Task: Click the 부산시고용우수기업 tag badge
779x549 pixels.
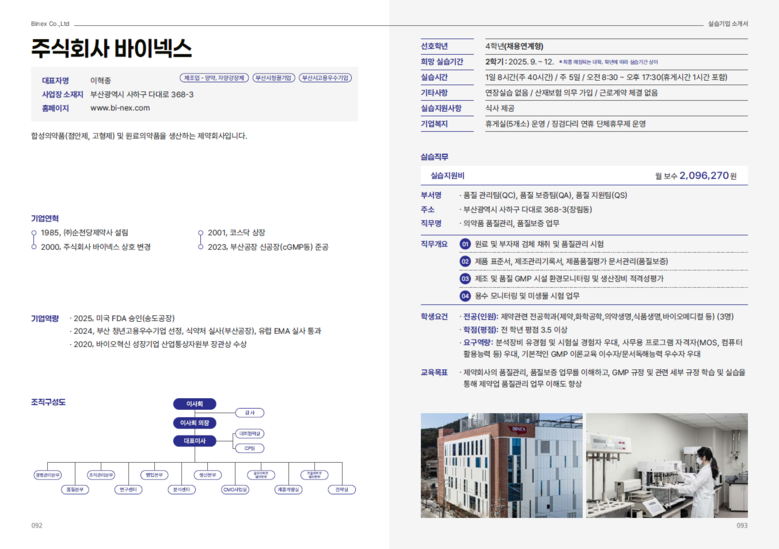Action: 325,77
